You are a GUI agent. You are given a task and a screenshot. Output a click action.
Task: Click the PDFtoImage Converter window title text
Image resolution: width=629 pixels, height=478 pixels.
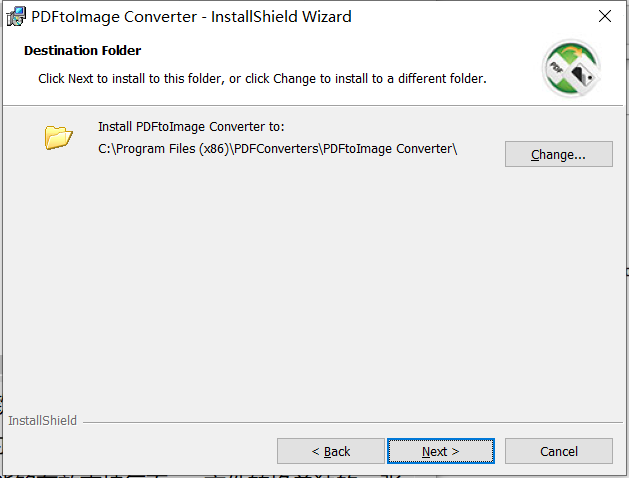coord(191,17)
